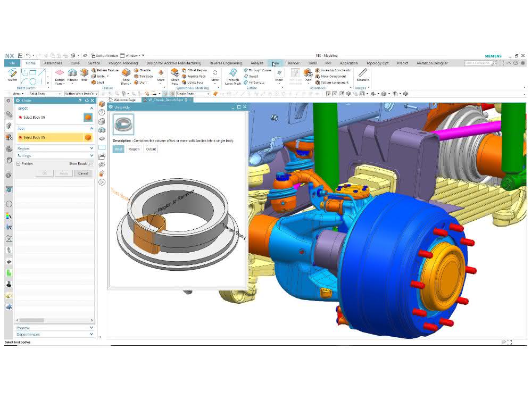
Task: Click the reset icon in the Unite dialog
Action: coord(87,101)
